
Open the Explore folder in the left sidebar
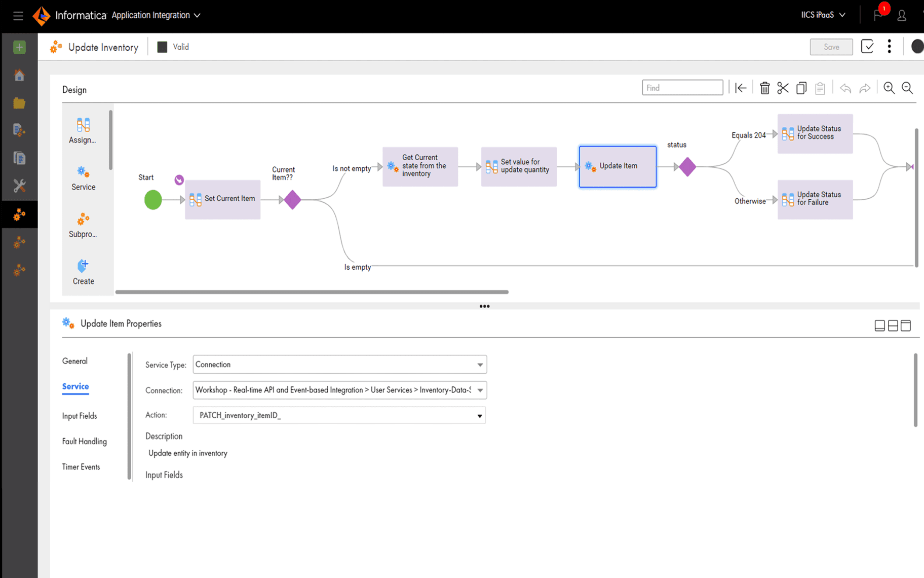pyautogui.click(x=19, y=103)
